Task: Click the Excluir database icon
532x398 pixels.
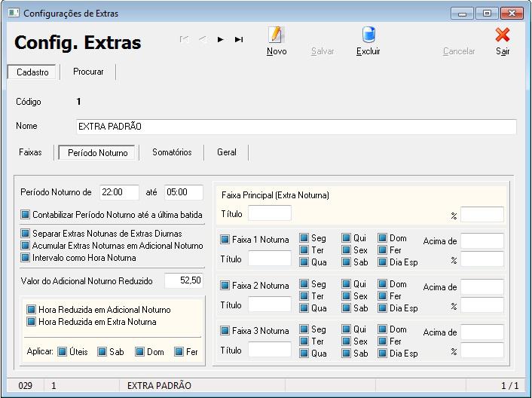Action: [x=368, y=35]
